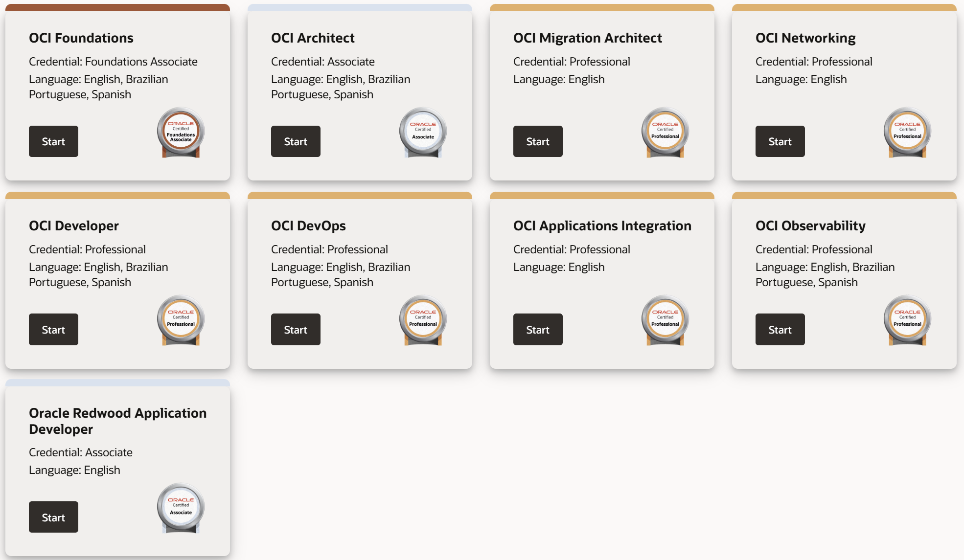
Task: Launch the OCI Observability course
Action: pyautogui.click(x=780, y=329)
